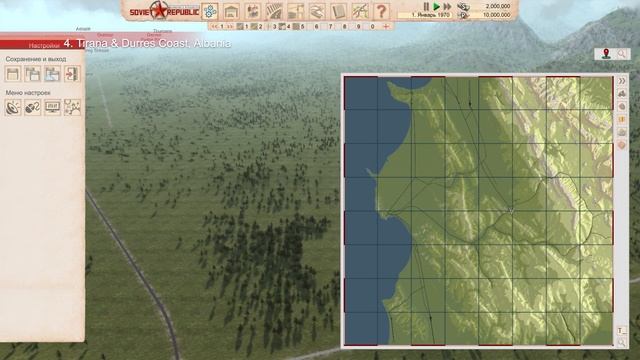Click the magnifier next to map pin
This screenshot has height=360, width=640.
pyautogui.click(x=621, y=53)
